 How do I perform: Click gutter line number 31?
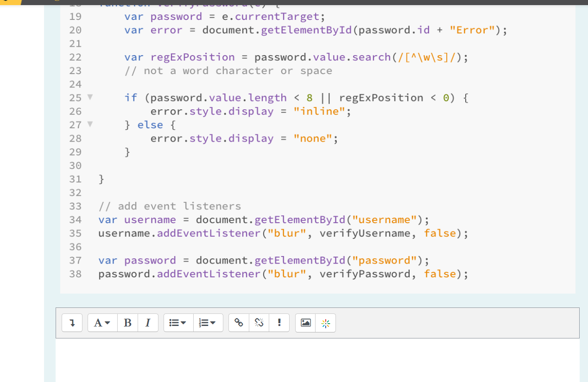click(x=75, y=179)
